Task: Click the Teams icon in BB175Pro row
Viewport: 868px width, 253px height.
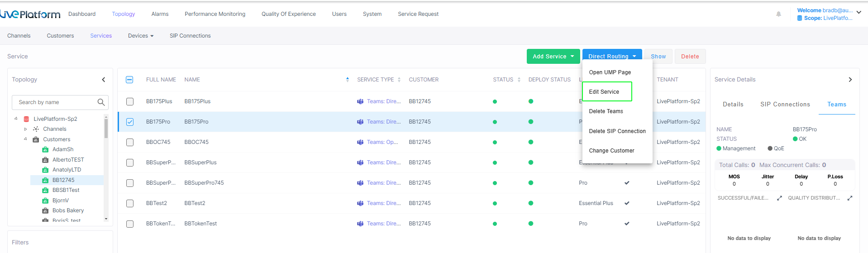Action: (x=360, y=122)
